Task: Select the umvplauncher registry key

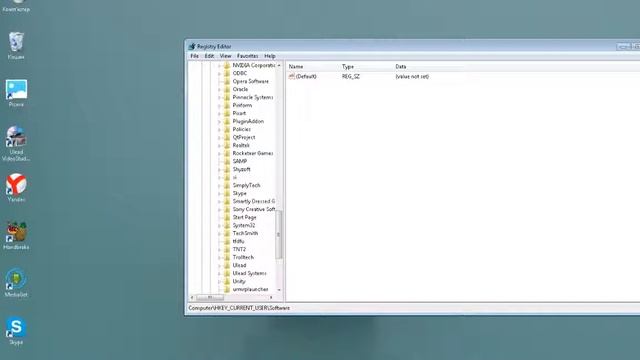Action: click(250, 289)
